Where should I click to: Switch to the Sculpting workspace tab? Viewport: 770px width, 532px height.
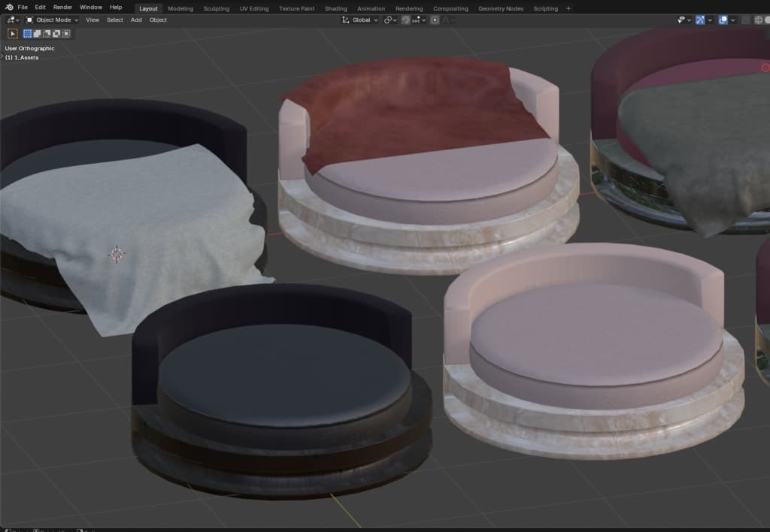(x=217, y=9)
